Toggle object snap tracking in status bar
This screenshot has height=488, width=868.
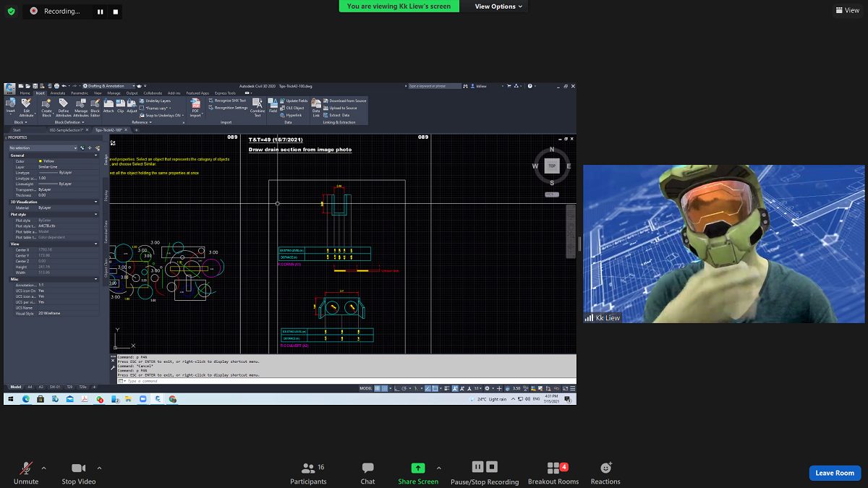428,388
